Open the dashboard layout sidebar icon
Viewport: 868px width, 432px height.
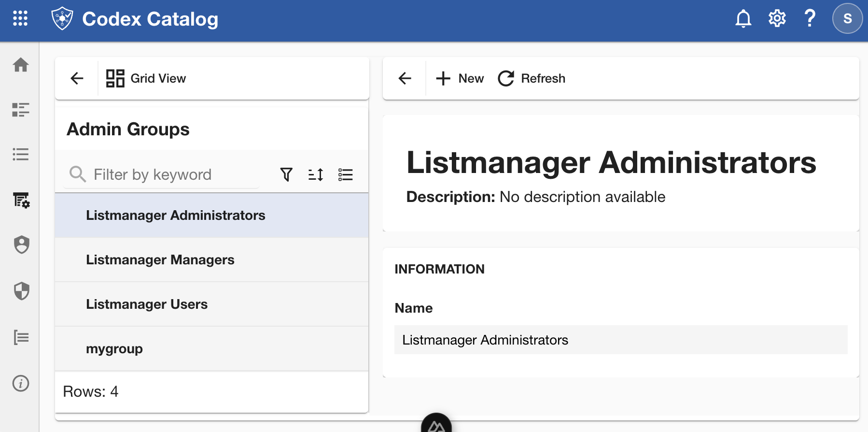click(x=21, y=110)
